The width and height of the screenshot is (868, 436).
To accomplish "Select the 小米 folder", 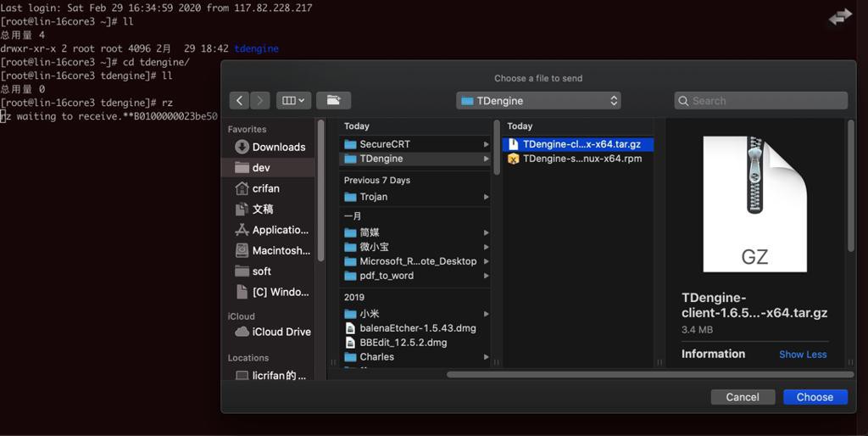I will (414, 314).
